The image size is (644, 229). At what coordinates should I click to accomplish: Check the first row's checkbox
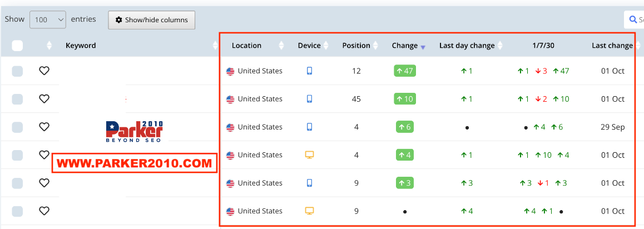click(17, 71)
